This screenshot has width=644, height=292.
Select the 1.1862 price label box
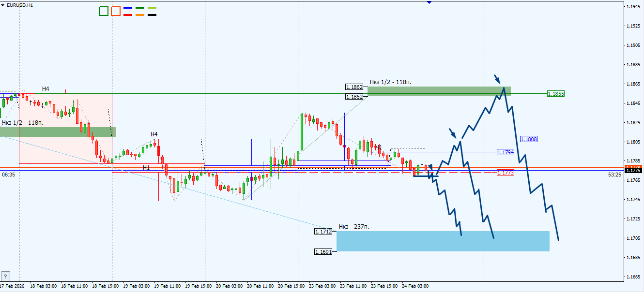pos(354,87)
